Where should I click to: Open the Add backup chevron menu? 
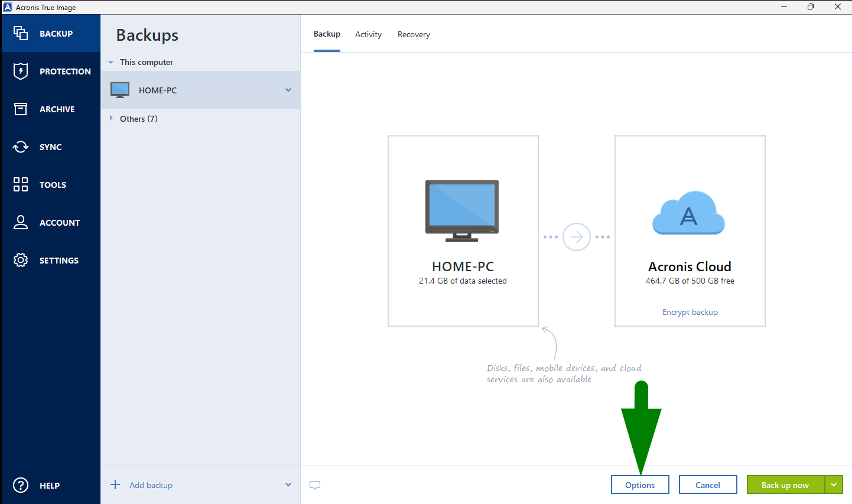pyautogui.click(x=288, y=484)
